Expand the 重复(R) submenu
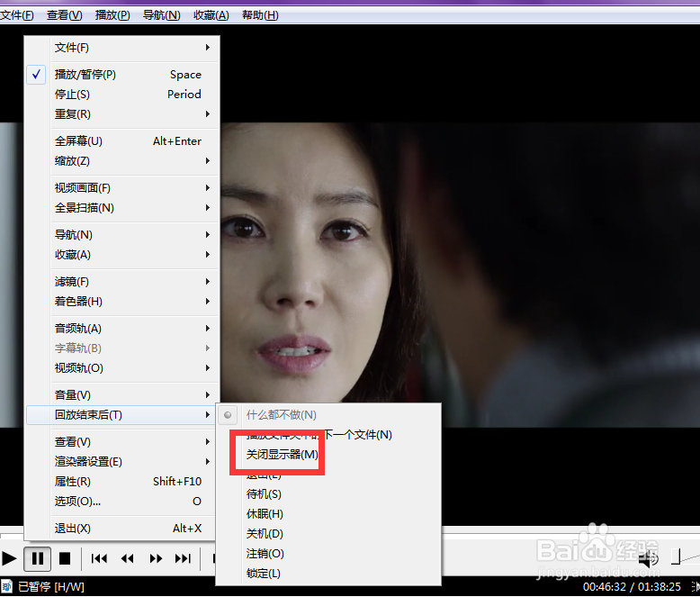700x597 pixels. 122,114
